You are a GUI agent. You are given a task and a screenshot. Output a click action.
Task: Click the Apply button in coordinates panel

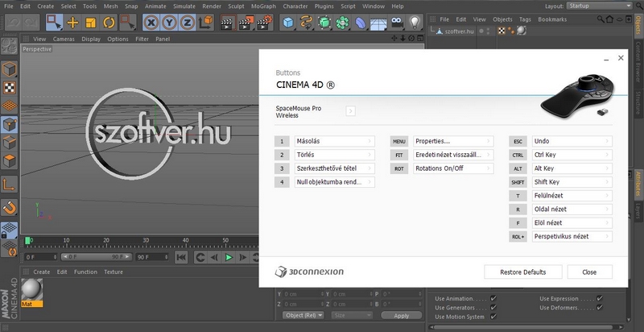tap(401, 316)
